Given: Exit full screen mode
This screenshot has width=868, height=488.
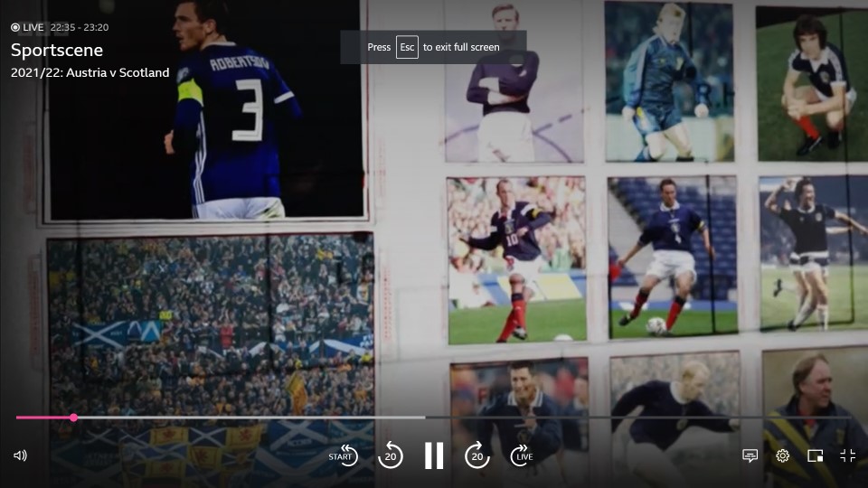Looking at the screenshot, I should [847, 455].
